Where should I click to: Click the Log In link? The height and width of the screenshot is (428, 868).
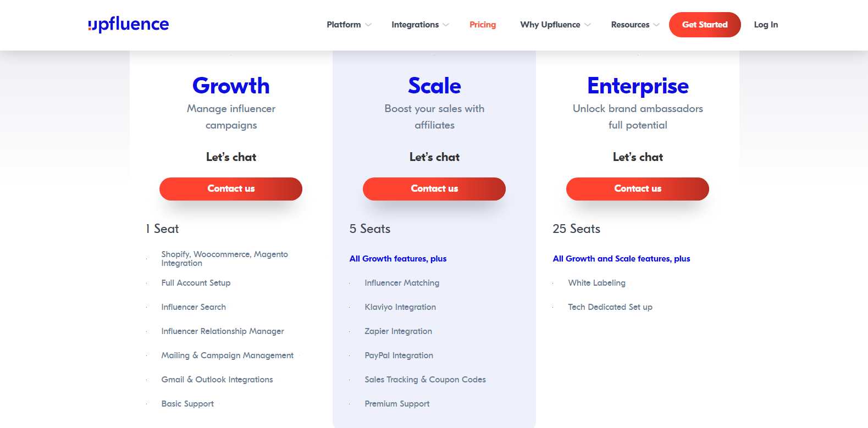click(766, 25)
